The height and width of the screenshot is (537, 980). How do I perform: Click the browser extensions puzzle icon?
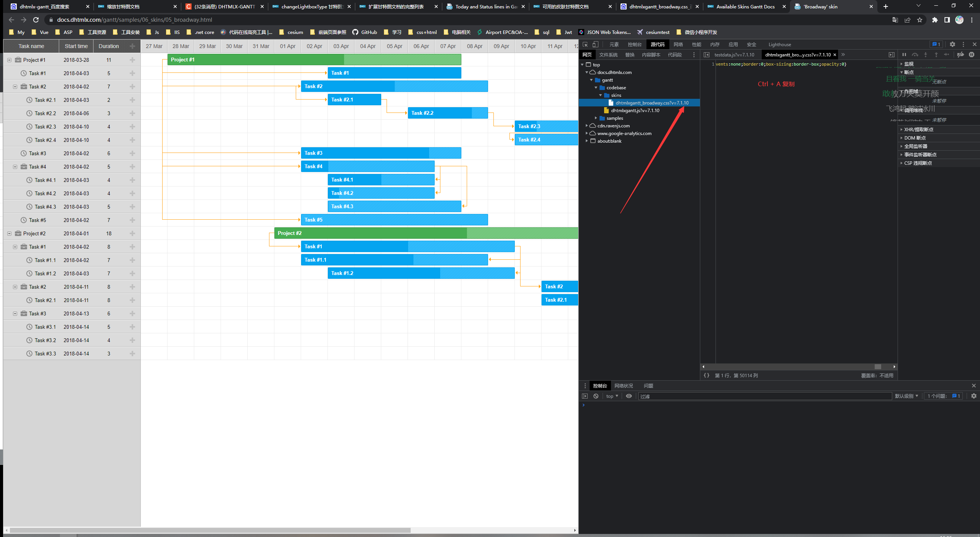point(935,20)
